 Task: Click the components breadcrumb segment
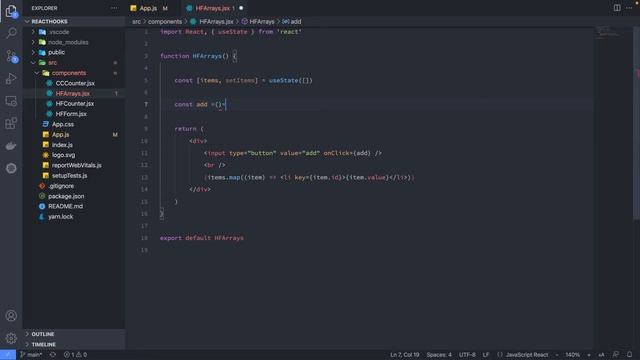click(164, 22)
